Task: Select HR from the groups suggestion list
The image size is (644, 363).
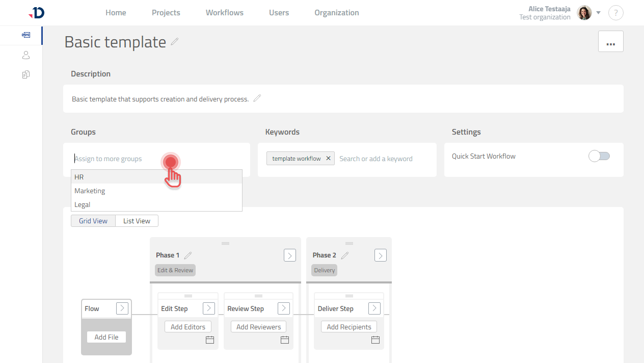Action: [79, 177]
